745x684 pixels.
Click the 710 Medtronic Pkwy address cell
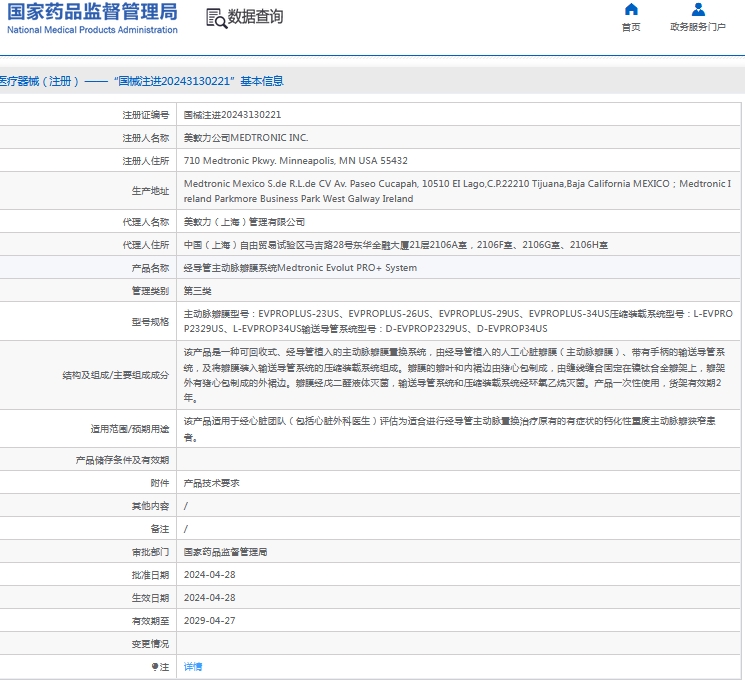click(x=295, y=160)
